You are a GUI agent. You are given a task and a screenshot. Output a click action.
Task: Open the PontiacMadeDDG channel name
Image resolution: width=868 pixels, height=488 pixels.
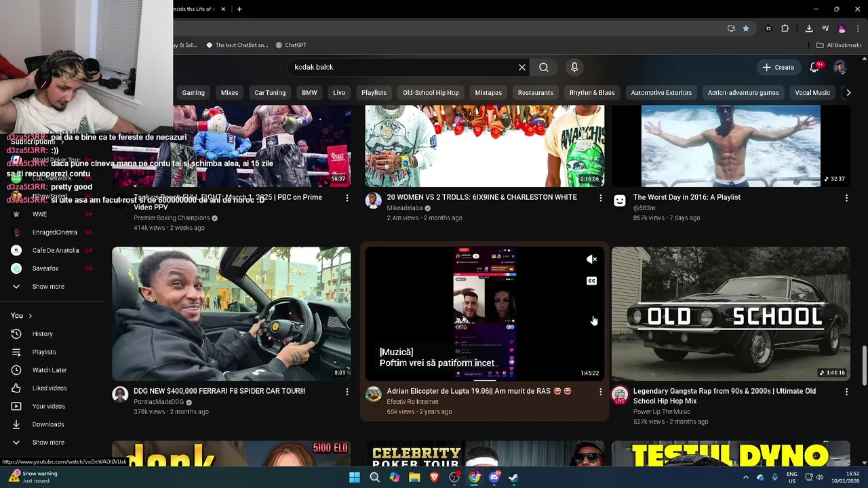pyautogui.click(x=159, y=402)
